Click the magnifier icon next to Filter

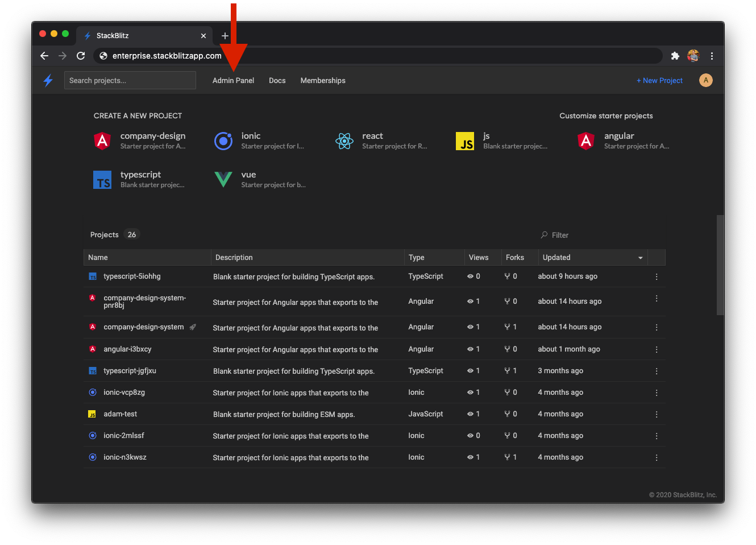(544, 235)
